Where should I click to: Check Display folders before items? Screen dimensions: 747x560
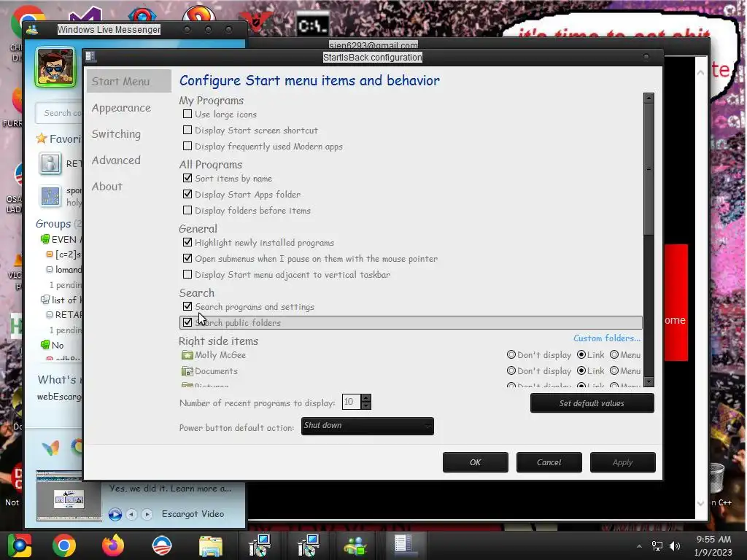(187, 210)
